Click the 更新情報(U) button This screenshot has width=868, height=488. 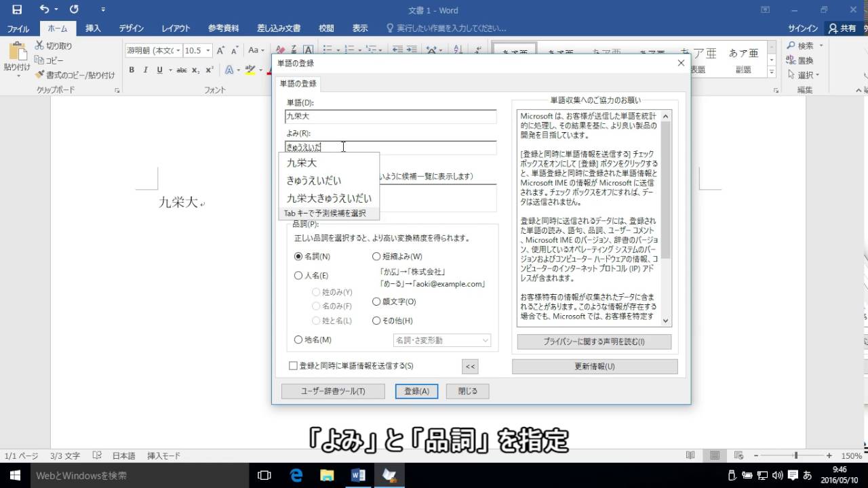tap(595, 367)
